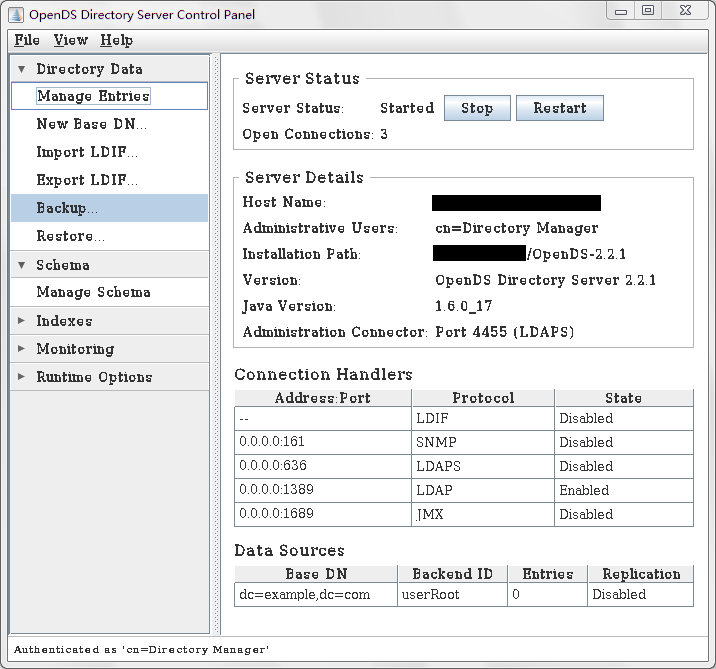Click Disabled replication cell for userRoot
Screen dimensions: 716x669
641,595
